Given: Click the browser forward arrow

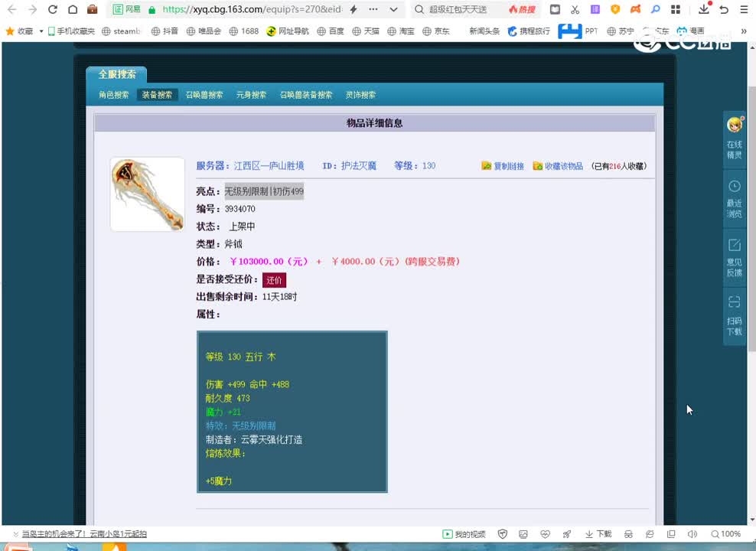Looking at the screenshot, I should pos(32,9).
